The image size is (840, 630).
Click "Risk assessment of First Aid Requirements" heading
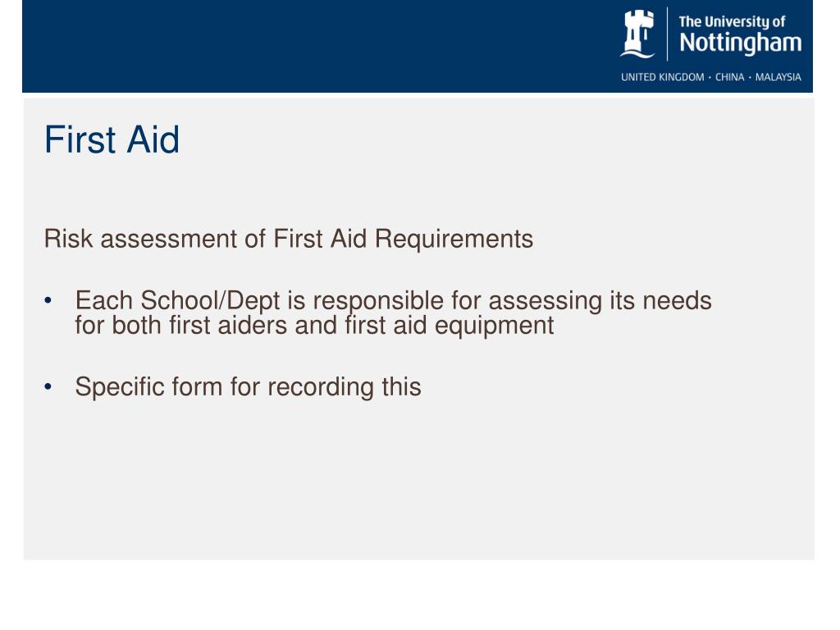pos(289,239)
